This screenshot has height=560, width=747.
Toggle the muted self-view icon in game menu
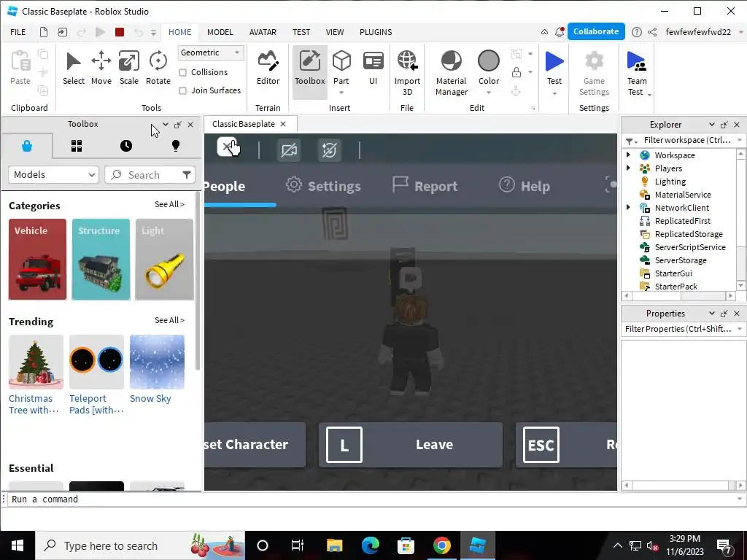(329, 150)
